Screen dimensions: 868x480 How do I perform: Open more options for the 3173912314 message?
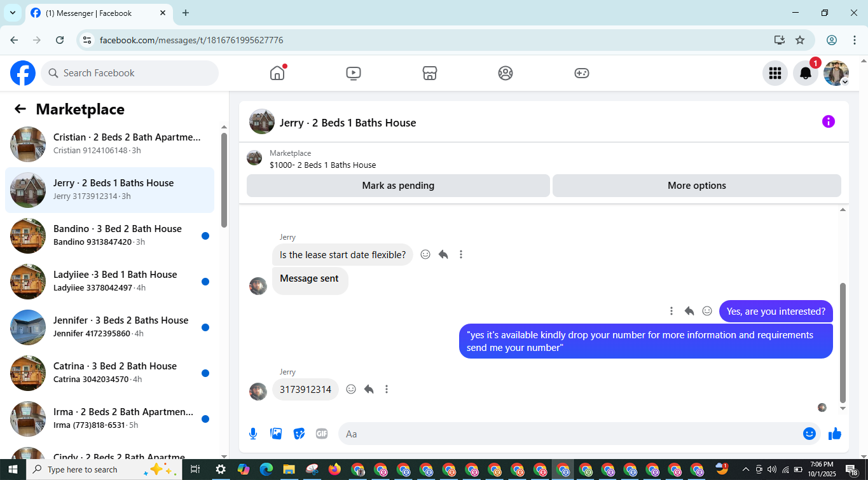[x=387, y=389]
